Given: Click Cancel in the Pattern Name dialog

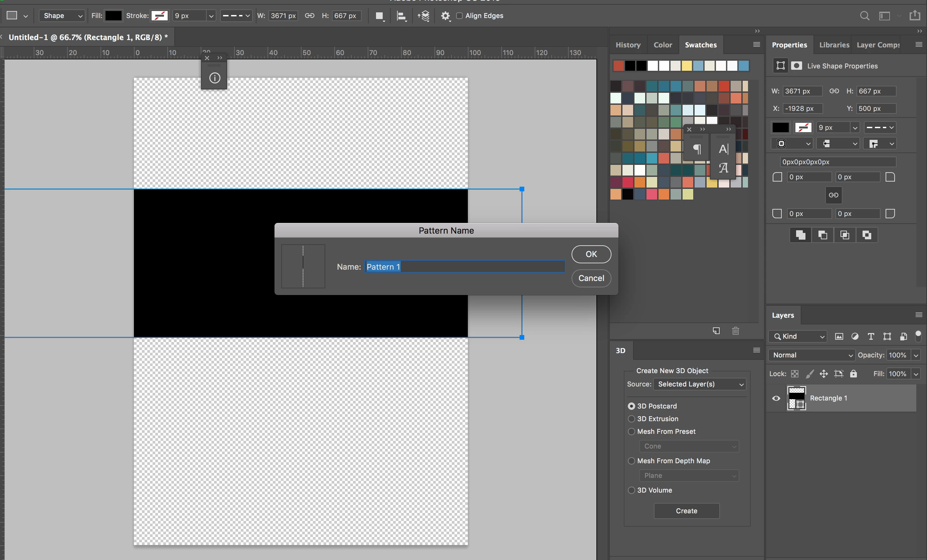Looking at the screenshot, I should (x=591, y=278).
